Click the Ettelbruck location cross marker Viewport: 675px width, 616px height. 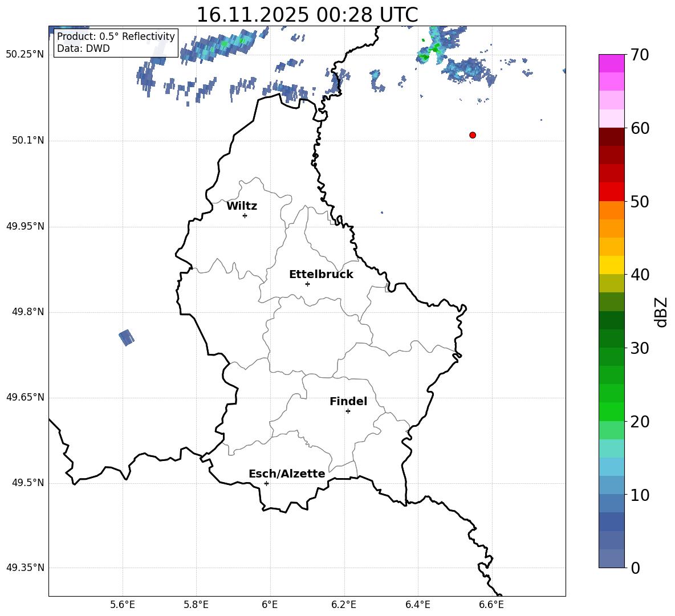pos(307,284)
